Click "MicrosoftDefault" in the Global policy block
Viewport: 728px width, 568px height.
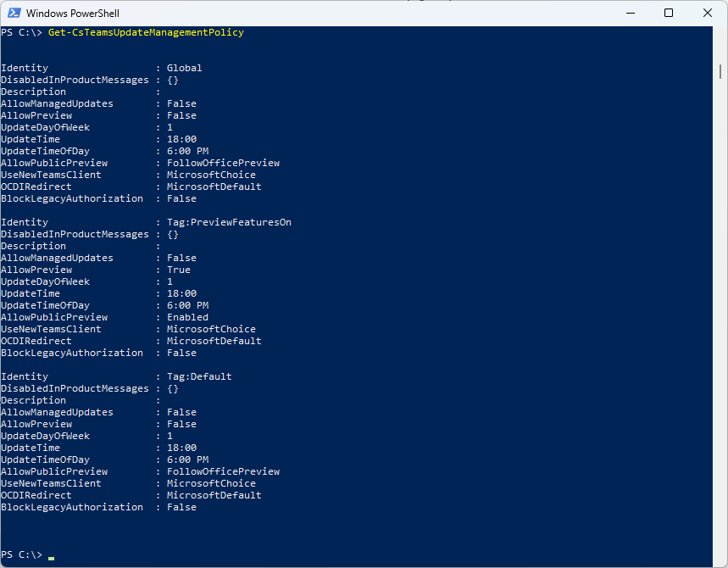tap(214, 187)
